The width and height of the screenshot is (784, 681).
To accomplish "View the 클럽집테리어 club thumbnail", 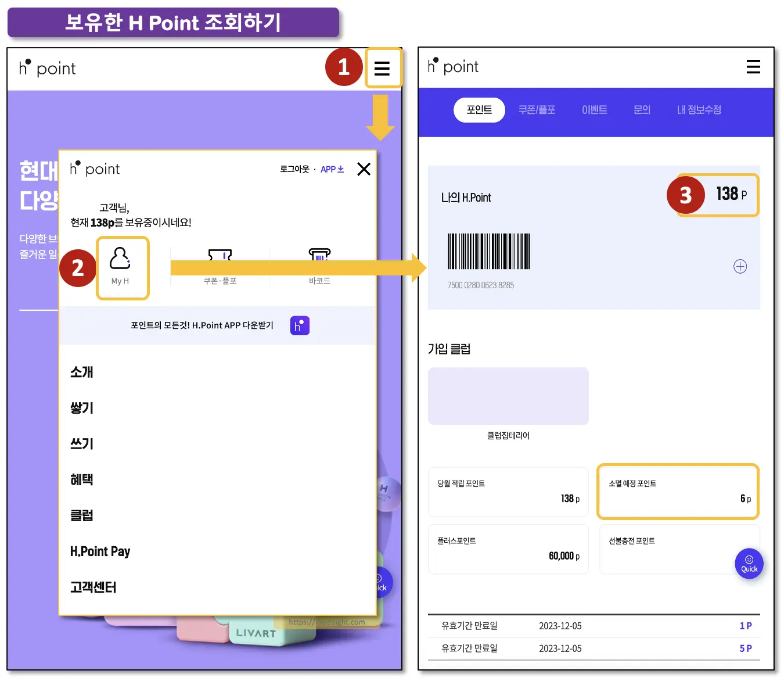I will coord(508,396).
